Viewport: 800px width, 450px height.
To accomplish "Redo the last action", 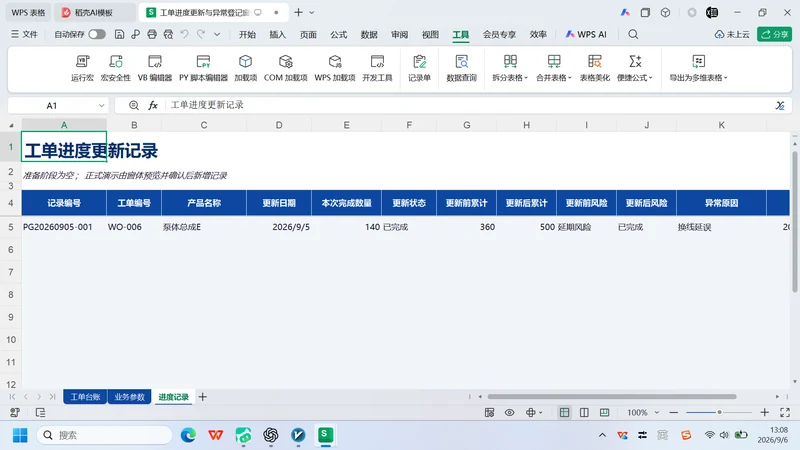I will [201, 34].
